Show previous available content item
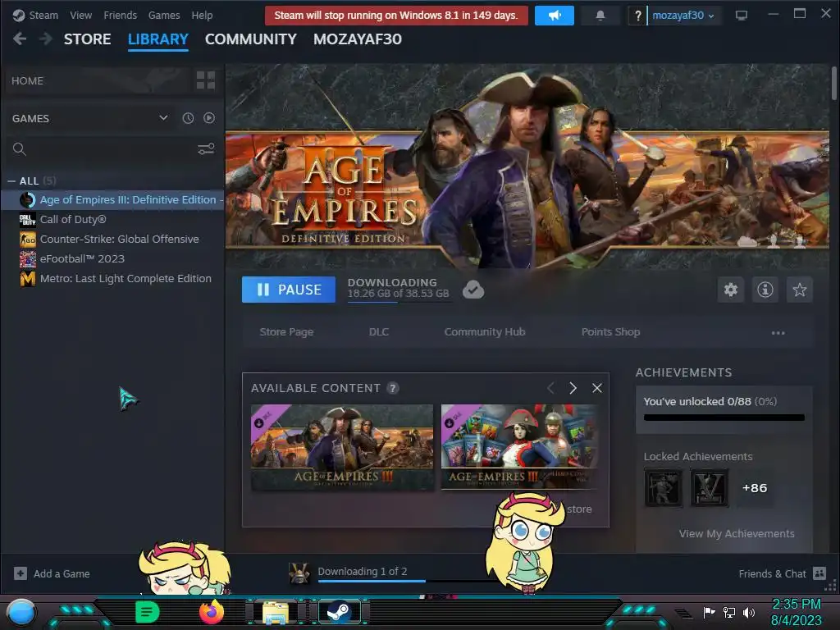The width and height of the screenshot is (840, 630). click(550, 388)
